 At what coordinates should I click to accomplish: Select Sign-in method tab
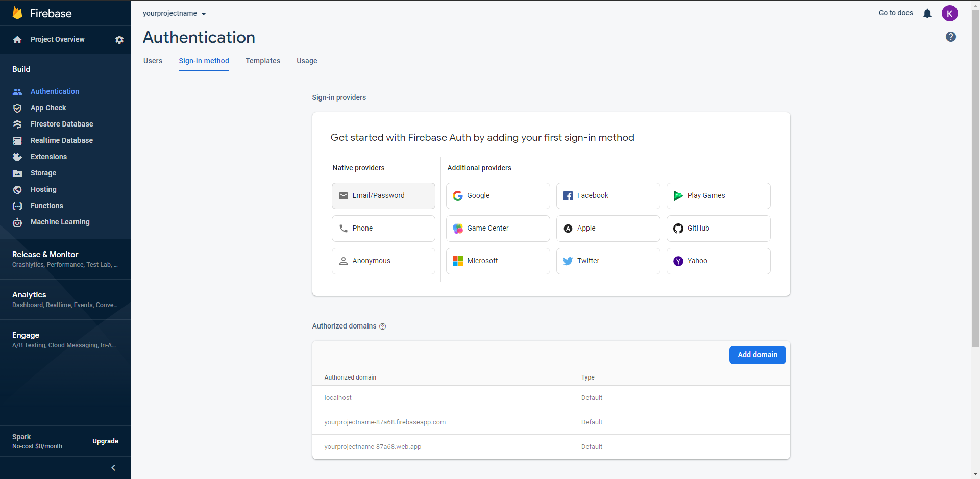coord(204,61)
